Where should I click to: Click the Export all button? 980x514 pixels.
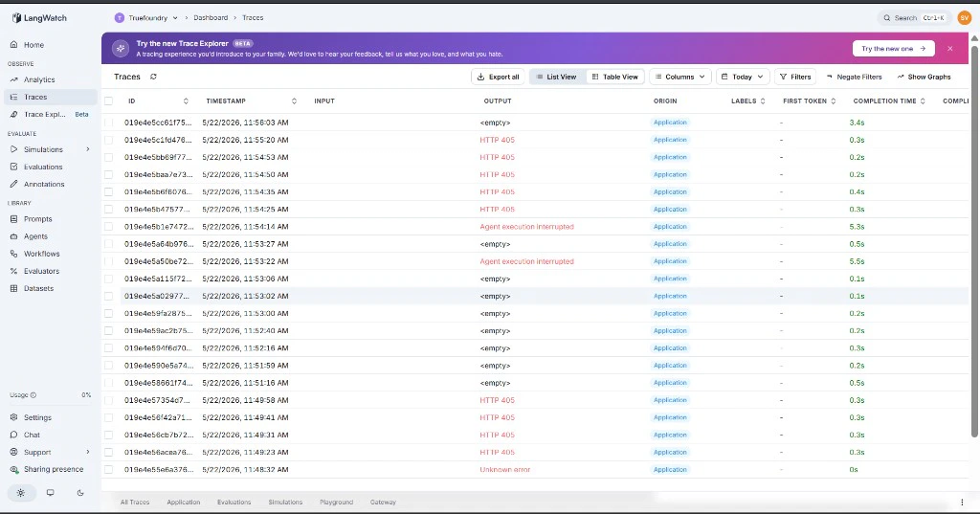(498, 77)
